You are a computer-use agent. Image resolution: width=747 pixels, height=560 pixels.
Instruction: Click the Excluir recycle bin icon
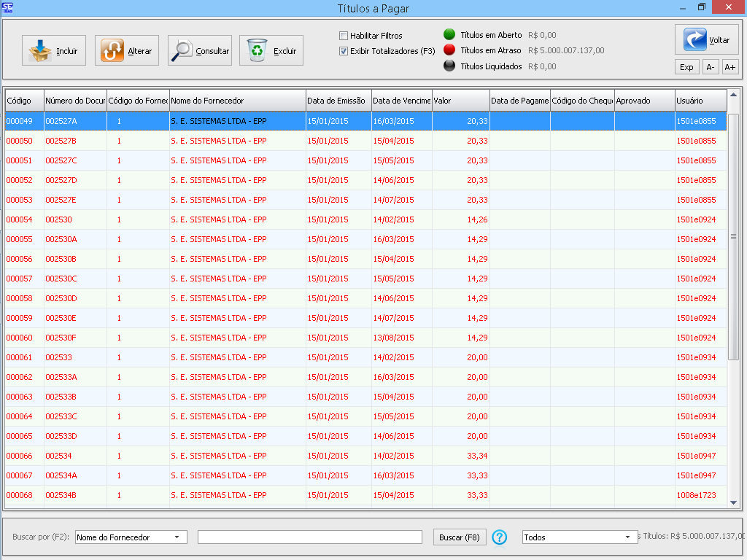(257, 51)
